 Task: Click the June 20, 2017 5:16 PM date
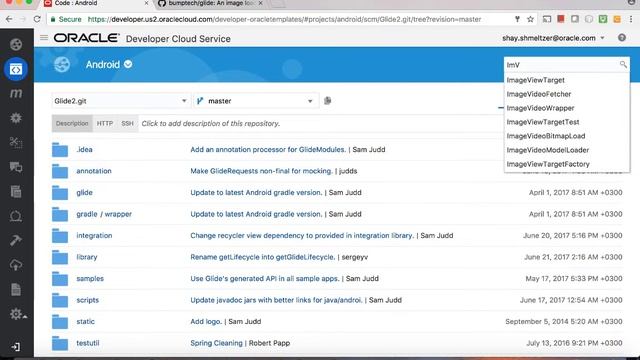(573, 236)
